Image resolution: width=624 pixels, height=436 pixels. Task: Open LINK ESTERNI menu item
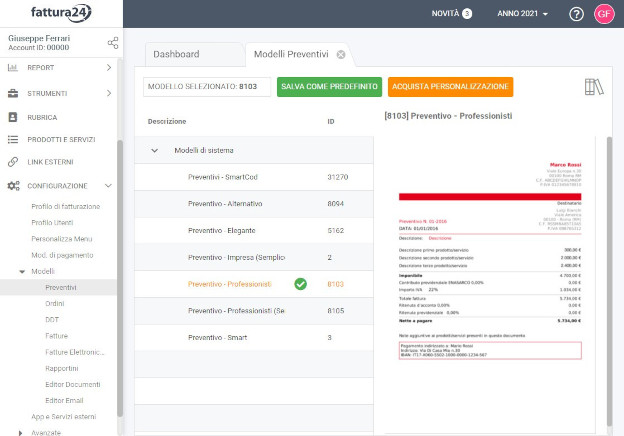50,162
